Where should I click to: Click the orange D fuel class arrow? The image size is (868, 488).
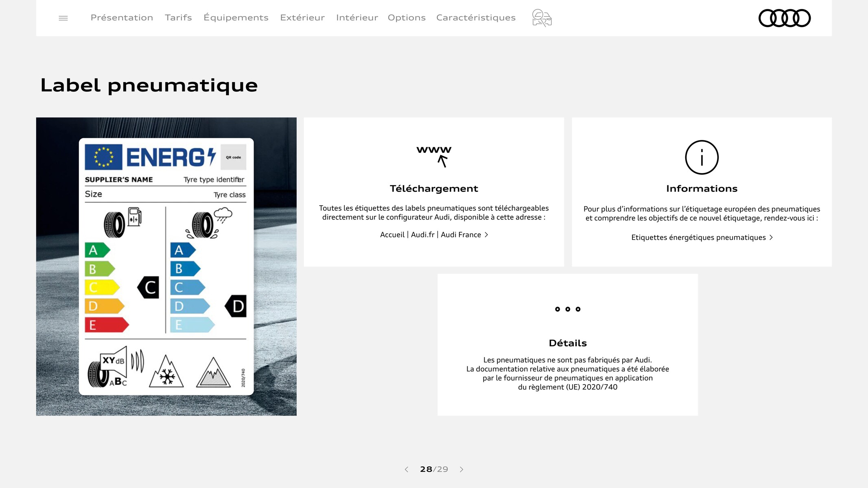tap(105, 306)
